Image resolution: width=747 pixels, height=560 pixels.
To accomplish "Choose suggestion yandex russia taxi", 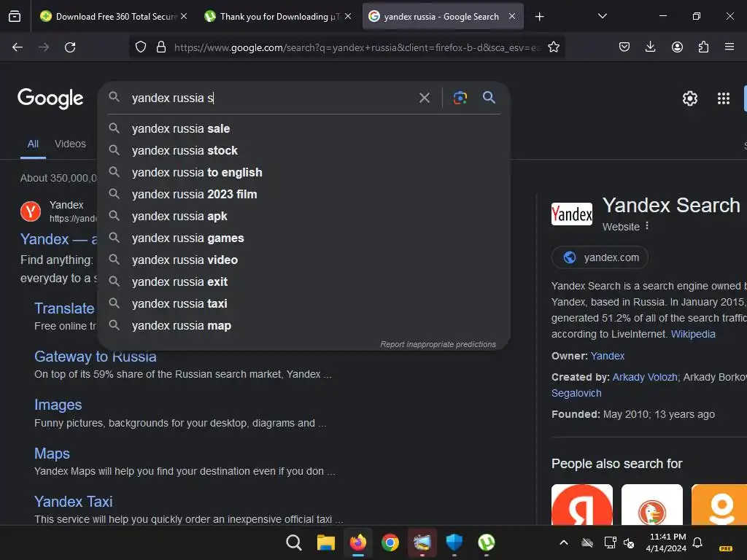I will [304, 304].
